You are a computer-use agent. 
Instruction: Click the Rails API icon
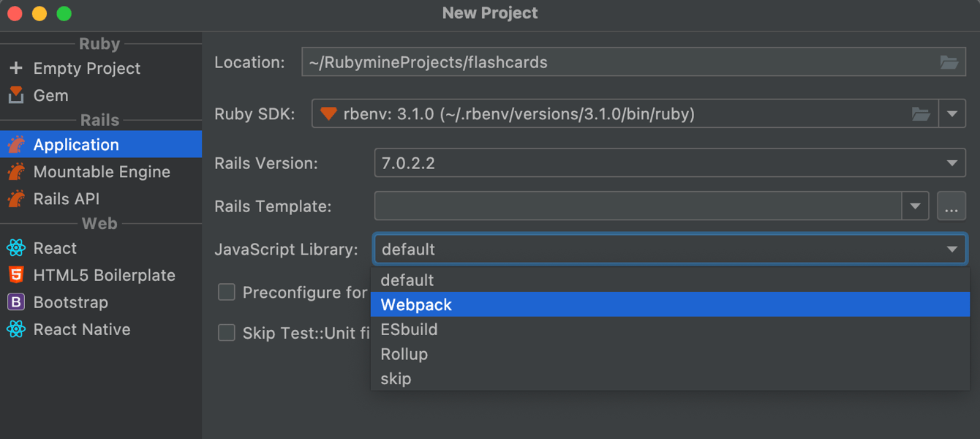coord(16,199)
